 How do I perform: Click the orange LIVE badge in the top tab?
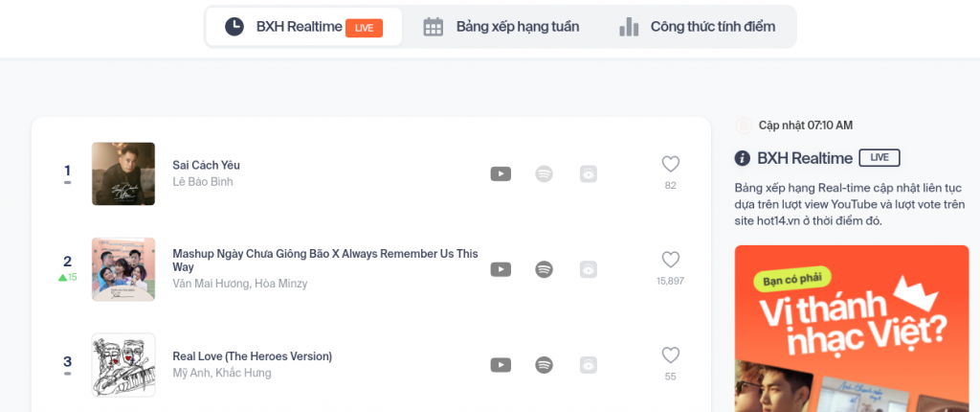click(364, 28)
